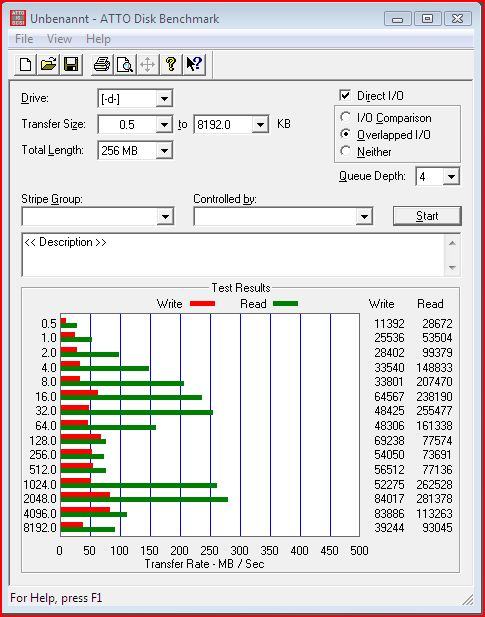This screenshot has width=485, height=617.
Task: Open Print Preview magnifier icon
Action: click(x=125, y=64)
